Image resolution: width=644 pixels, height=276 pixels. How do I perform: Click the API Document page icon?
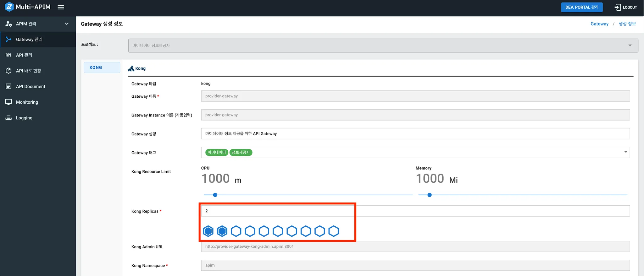click(x=8, y=86)
